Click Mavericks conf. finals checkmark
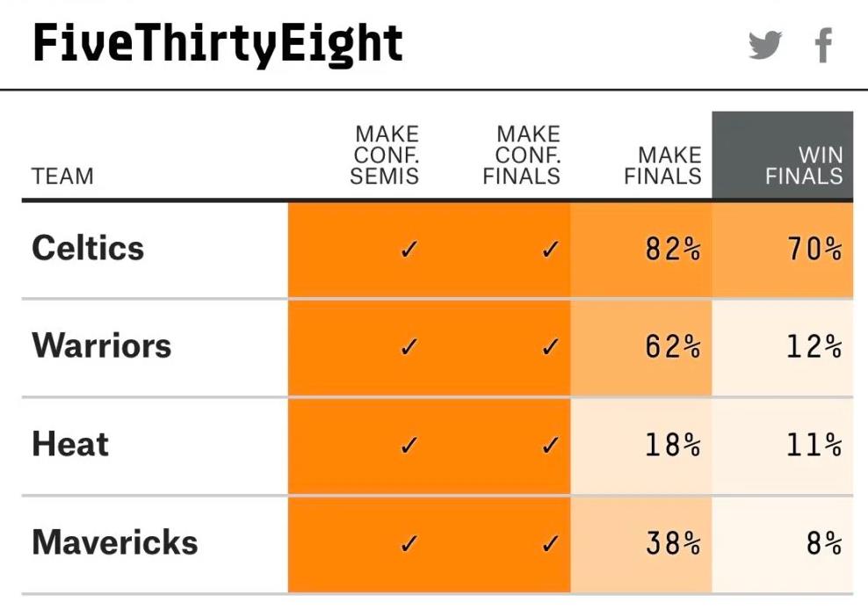The image size is (868, 610). point(550,544)
